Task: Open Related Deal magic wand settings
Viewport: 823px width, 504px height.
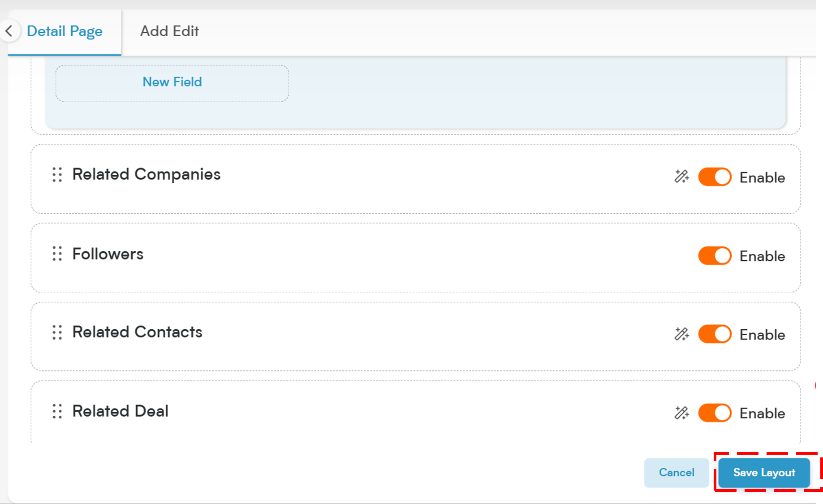Action: coord(681,413)
